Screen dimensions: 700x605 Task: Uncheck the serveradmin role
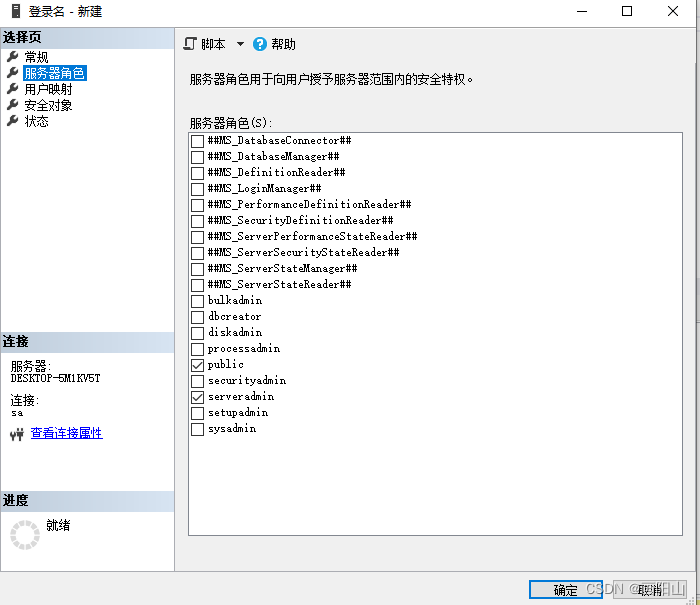click(197, 397)
